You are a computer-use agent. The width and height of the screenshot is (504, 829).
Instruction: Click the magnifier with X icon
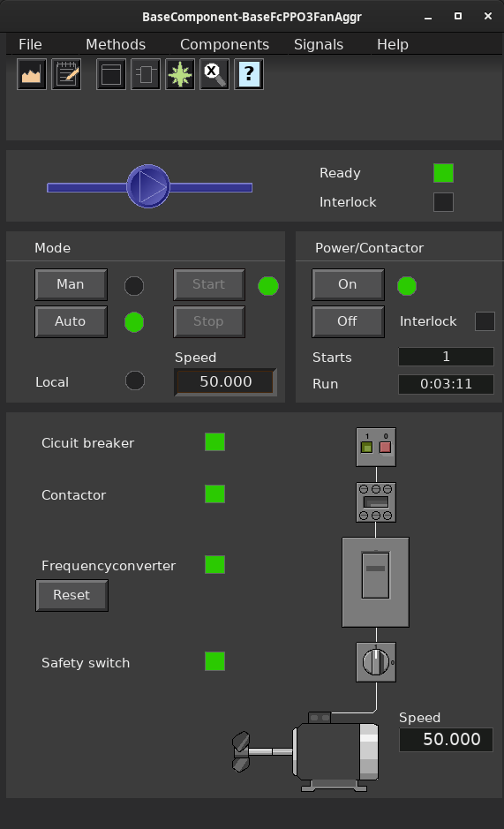tap(214, 74)
